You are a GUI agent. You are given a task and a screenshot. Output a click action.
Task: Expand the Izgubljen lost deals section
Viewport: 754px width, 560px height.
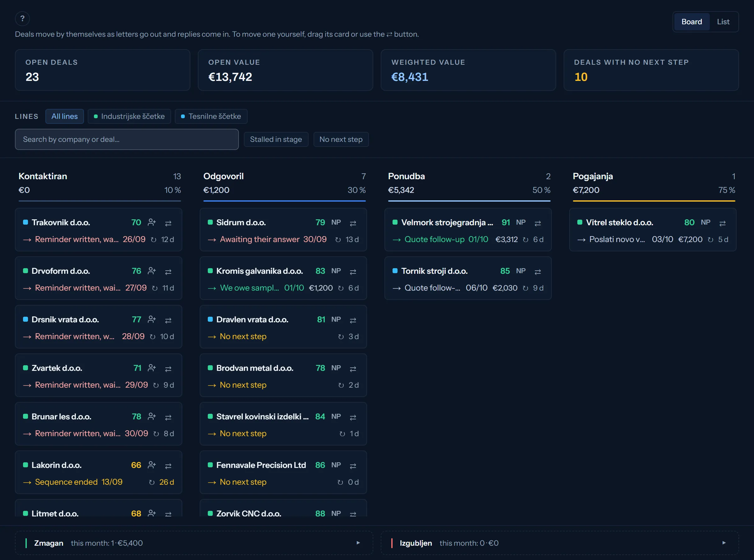[x=560, y=543]
